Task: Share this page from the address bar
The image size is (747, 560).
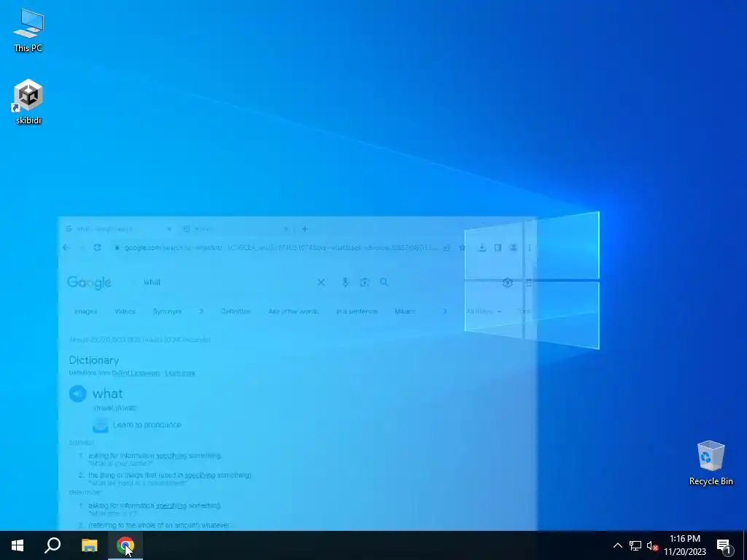Action: pyautogui.click(x=447, y=248)
